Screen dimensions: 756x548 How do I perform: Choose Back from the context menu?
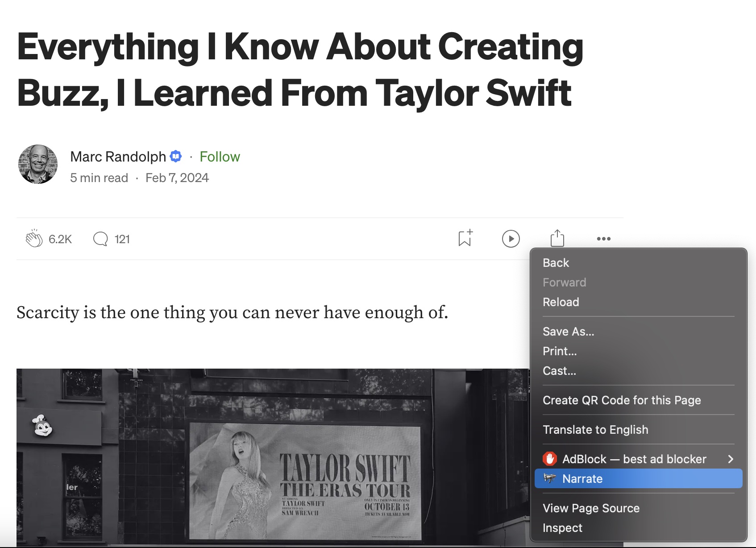(638, 263)
